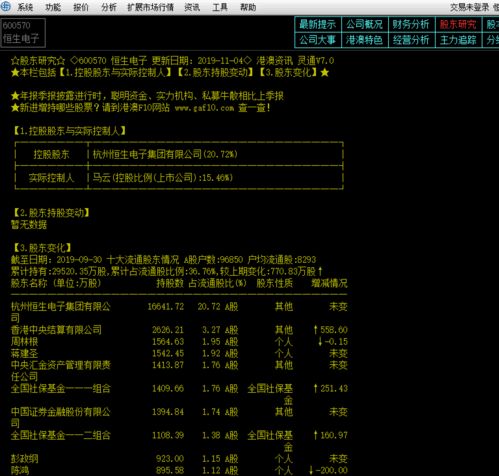
Task: Click the ↑558.60 change value
Action: point(330,330)
